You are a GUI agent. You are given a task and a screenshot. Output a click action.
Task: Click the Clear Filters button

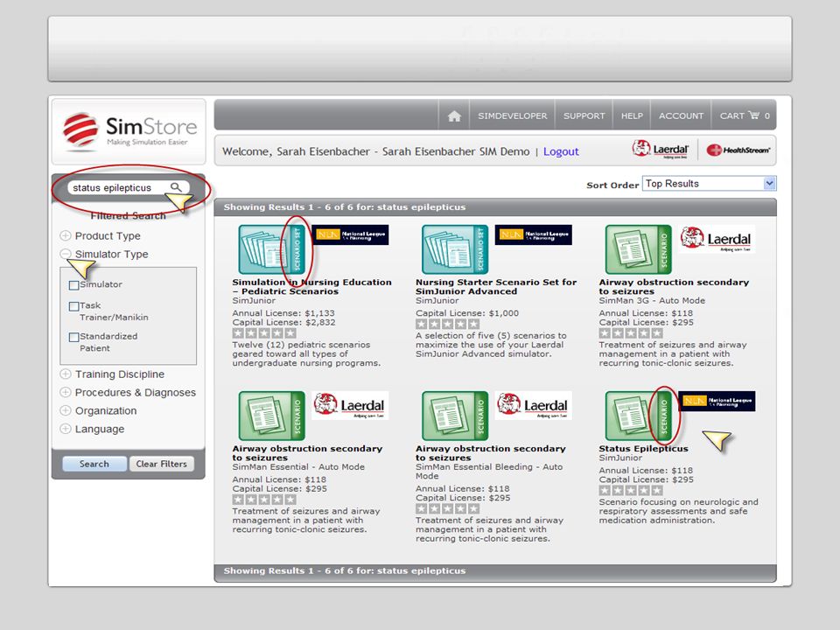coord(161,464)
